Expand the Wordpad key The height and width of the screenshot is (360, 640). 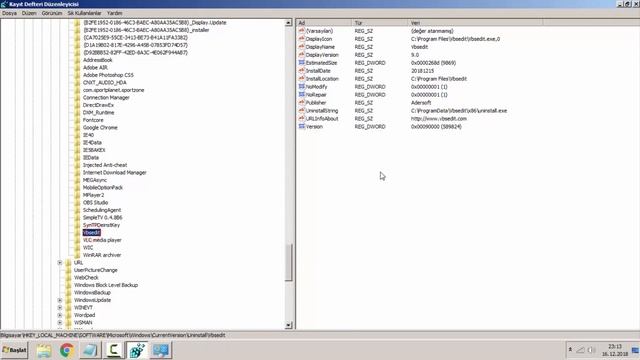click(x=60, y=315)
